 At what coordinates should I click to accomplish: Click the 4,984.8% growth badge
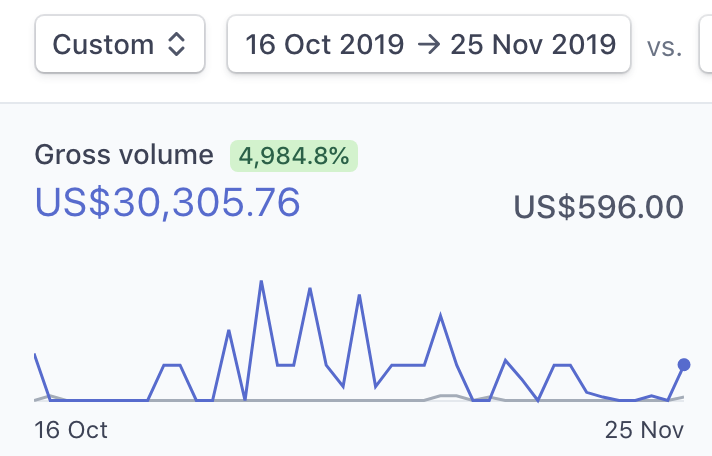pyautogui.click(x=294, y=156)
